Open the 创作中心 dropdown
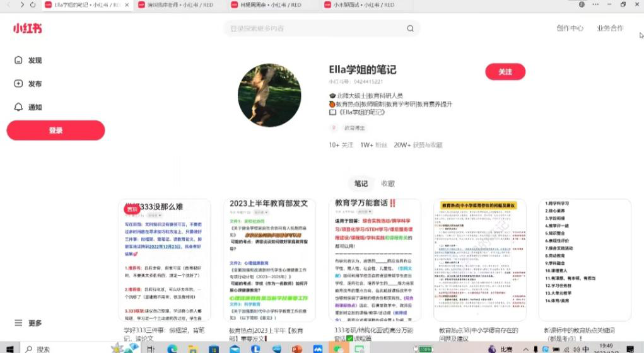644x353 pixels. coord(570,28)
